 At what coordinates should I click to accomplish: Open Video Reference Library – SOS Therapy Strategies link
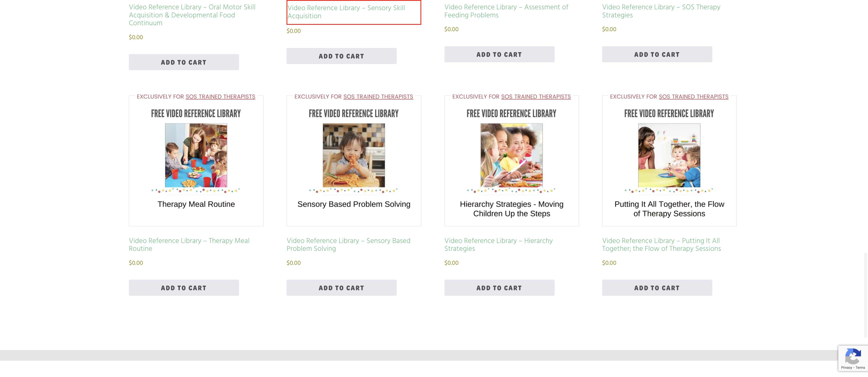point(661,11)
